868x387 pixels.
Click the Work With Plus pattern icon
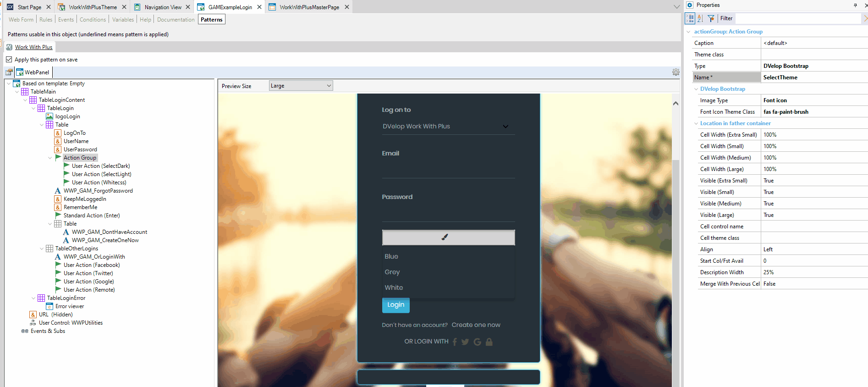pyautogui.click(x=9, y=47)
